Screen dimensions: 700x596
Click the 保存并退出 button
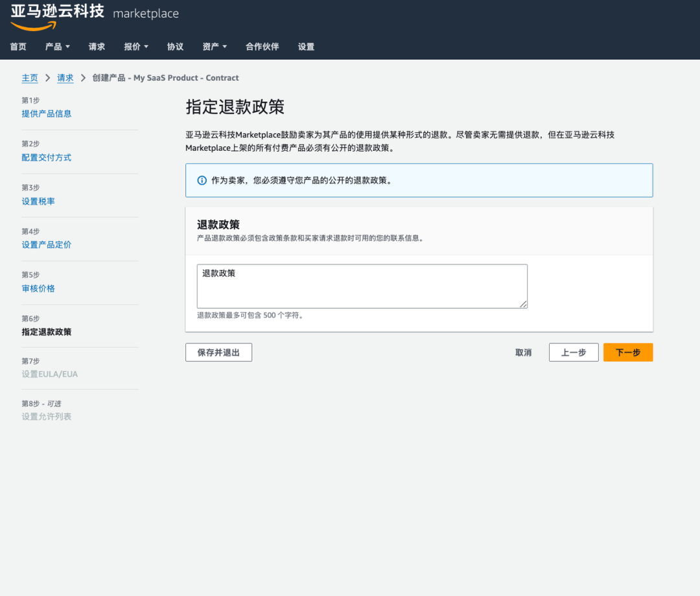click(218, 352)
